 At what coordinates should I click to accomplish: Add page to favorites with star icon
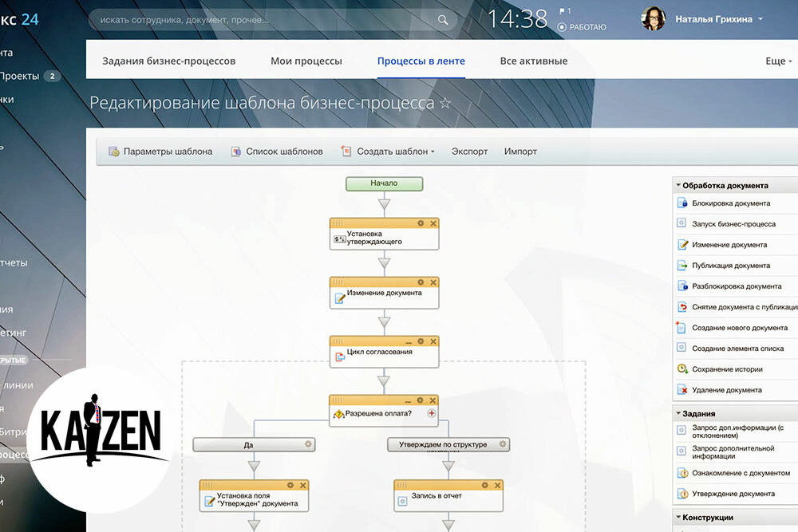[x=445, y=103]
